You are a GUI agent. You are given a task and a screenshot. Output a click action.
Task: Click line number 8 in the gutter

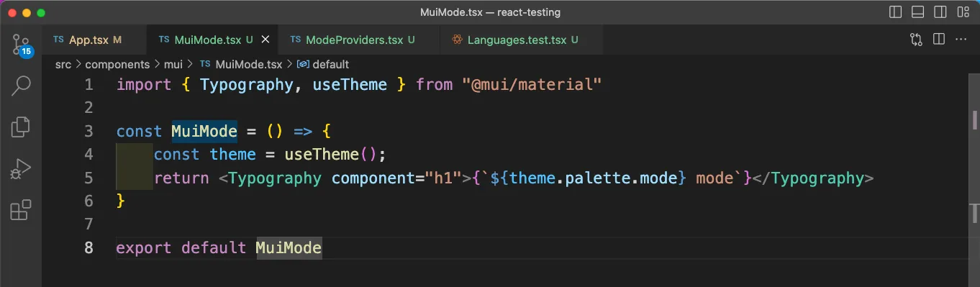coord(89,248)
